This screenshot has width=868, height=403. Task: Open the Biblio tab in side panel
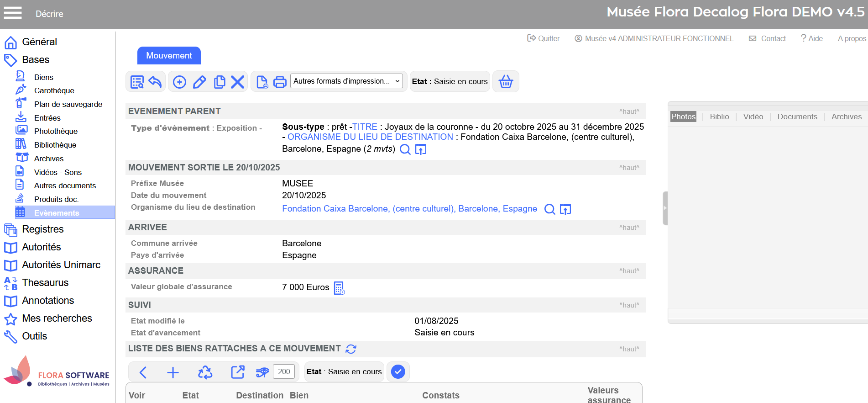pos(719,117)
